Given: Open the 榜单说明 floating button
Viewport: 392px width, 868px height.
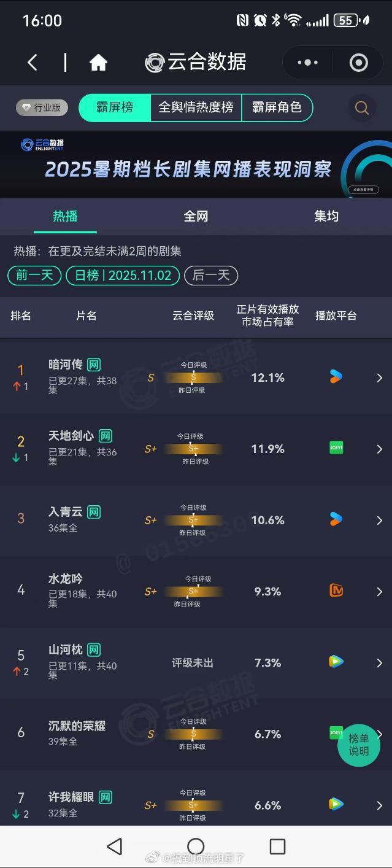Looking at the screenshot, I should point(358,746).
